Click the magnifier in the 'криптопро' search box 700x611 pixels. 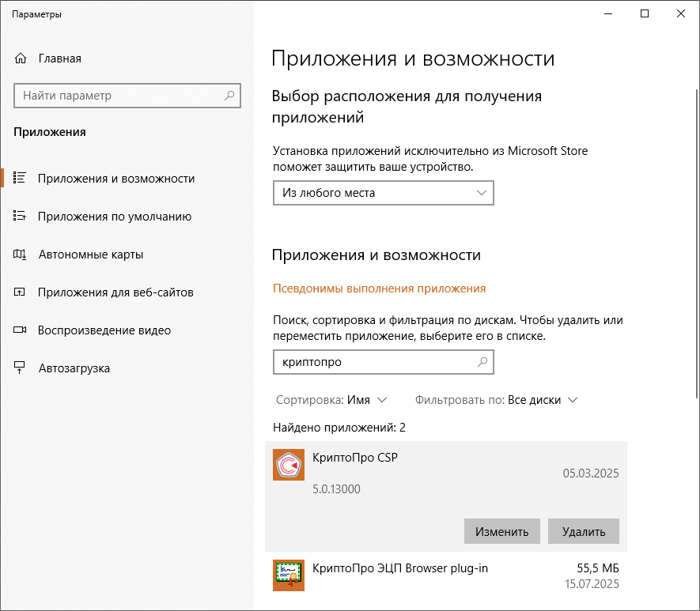pos(482,362)
